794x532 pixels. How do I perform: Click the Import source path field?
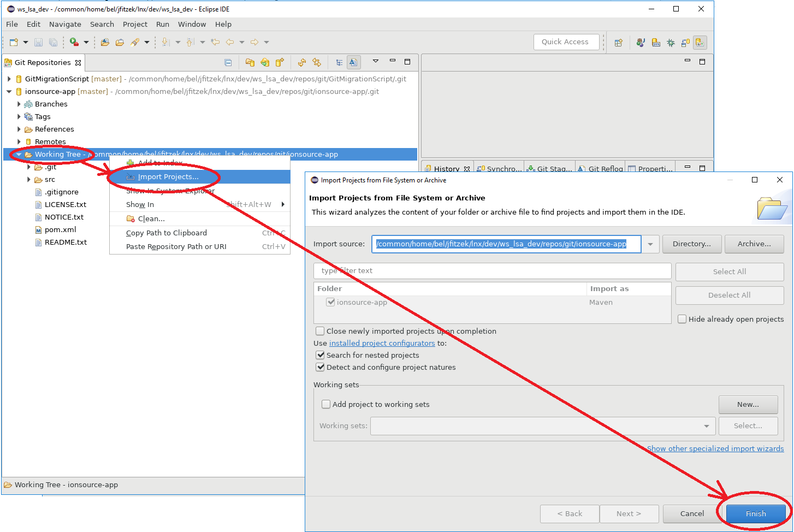pos(506,244)
